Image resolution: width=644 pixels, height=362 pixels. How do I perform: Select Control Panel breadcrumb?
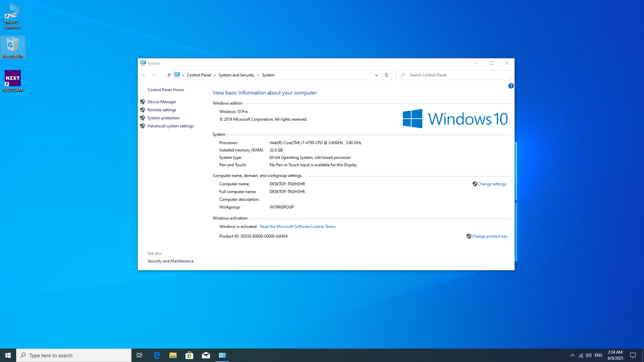pos(199,75)
